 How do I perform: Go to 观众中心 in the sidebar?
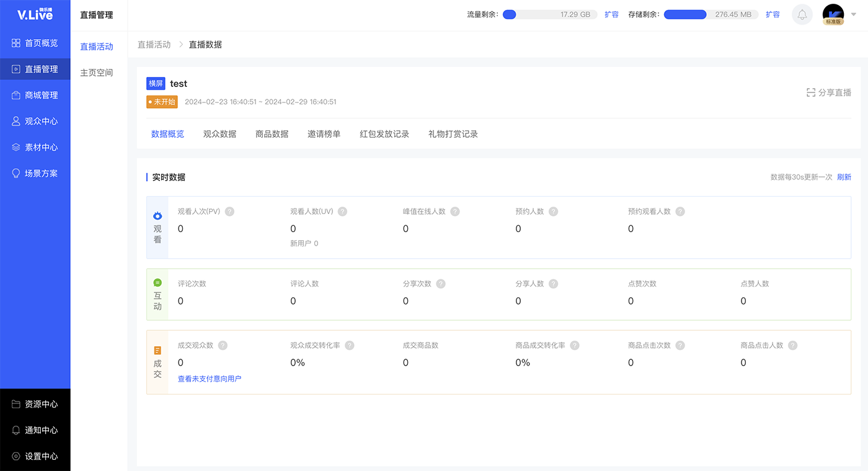[35, 122]
